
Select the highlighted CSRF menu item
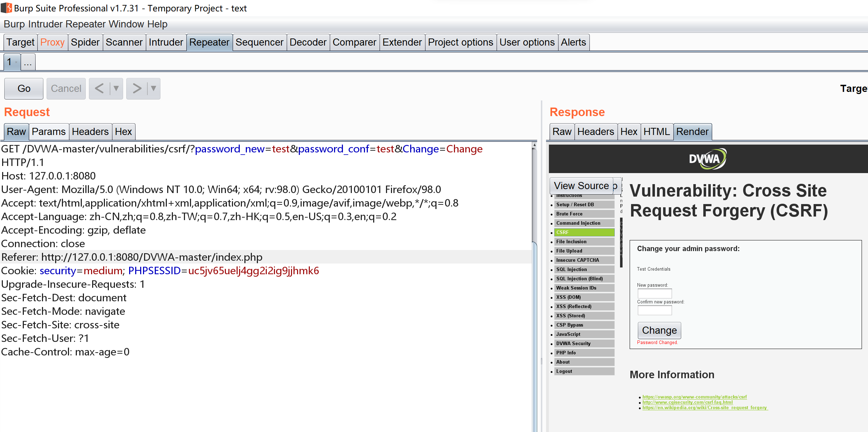(584, 232)
